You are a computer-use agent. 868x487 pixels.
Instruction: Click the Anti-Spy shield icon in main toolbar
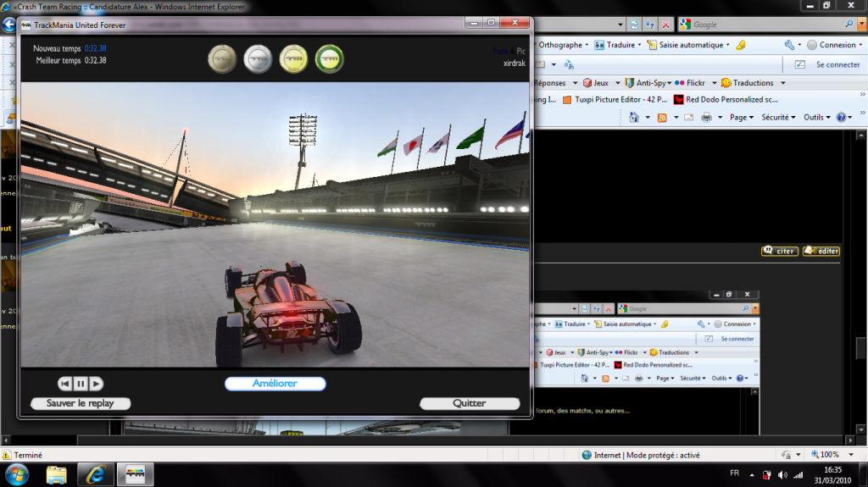pos(630,83)
